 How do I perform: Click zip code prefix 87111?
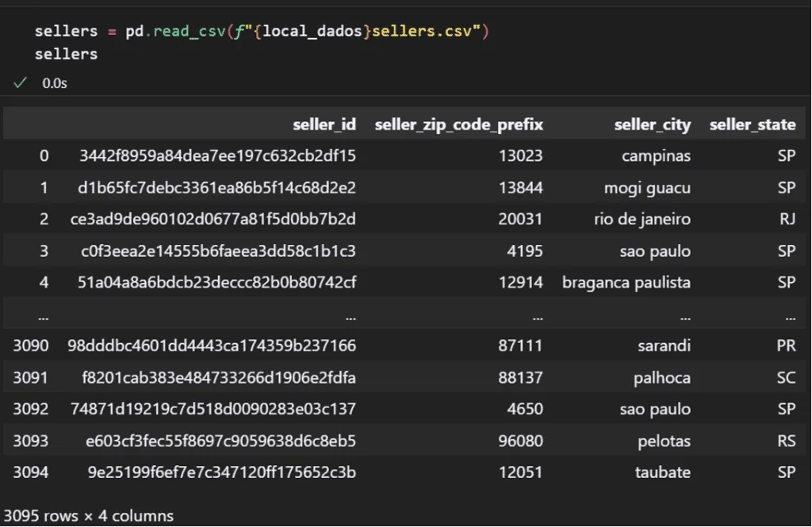tap(520, 346)
